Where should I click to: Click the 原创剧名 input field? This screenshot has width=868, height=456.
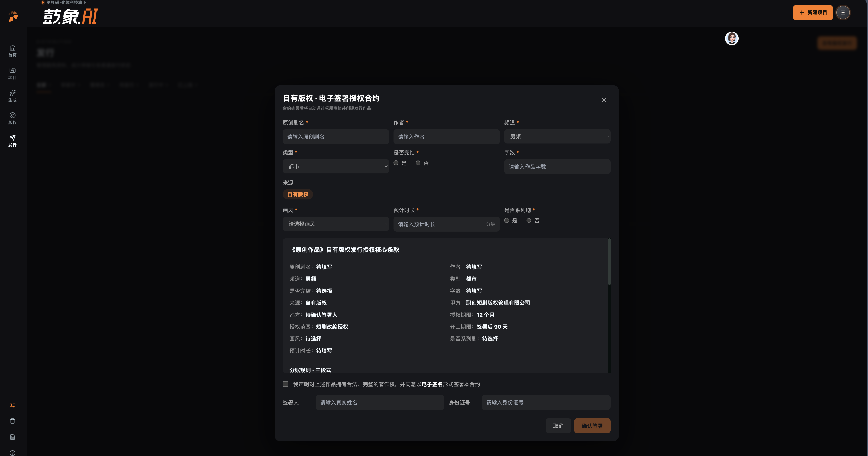click(x=336, y=137)
